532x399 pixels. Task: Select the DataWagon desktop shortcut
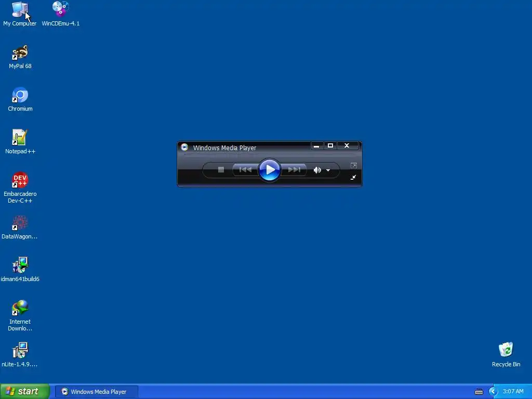click(20, 228)
